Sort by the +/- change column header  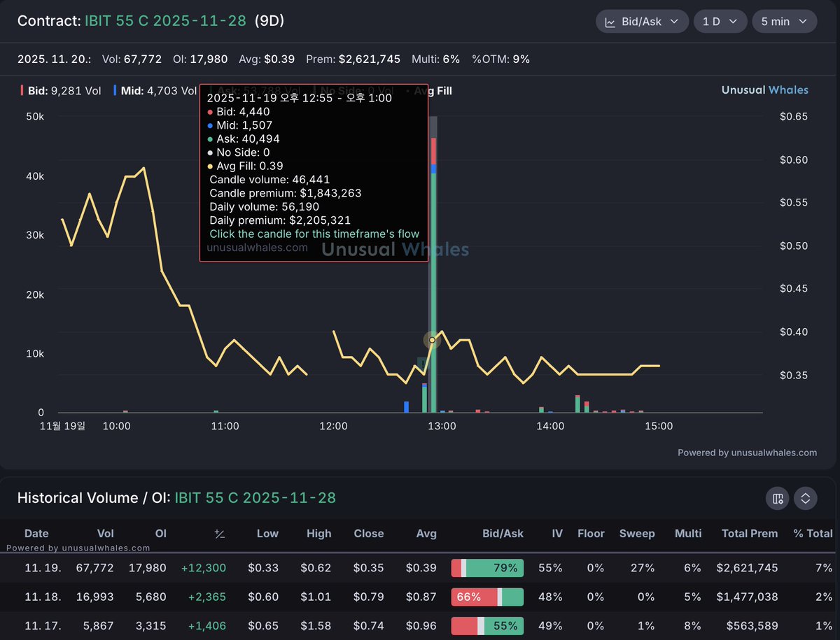[220, 534]
